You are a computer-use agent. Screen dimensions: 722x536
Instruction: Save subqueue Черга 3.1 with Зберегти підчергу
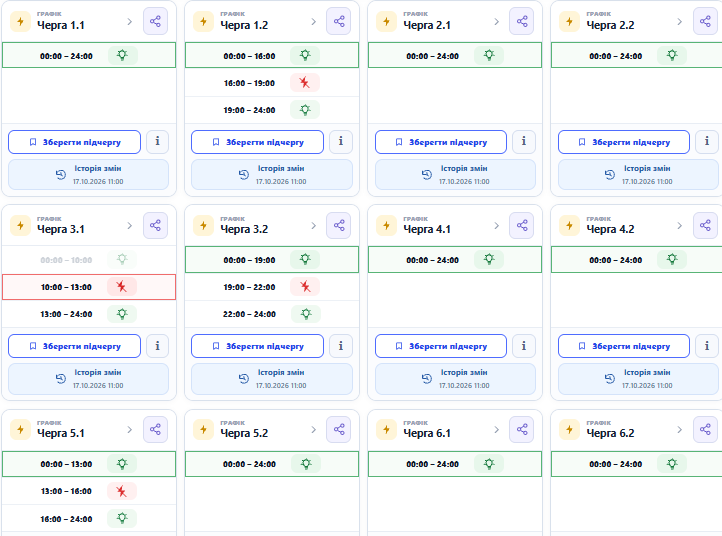(x=75, y=346)
